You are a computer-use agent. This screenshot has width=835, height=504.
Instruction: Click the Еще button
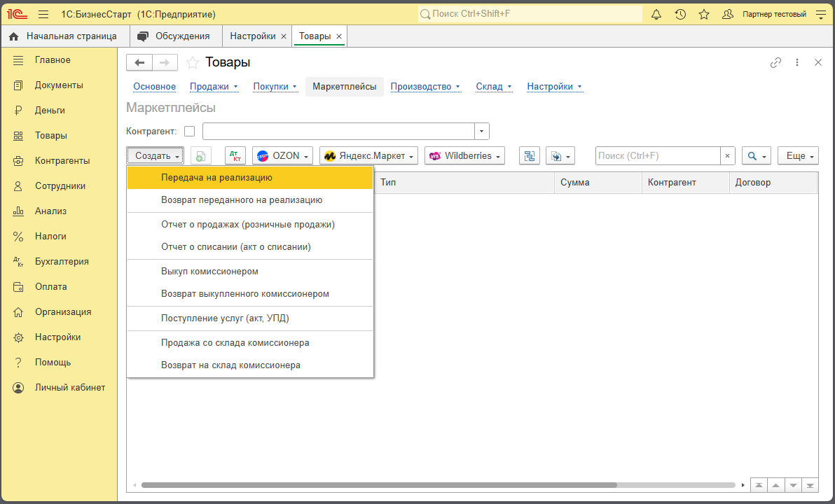pos(798,156)
